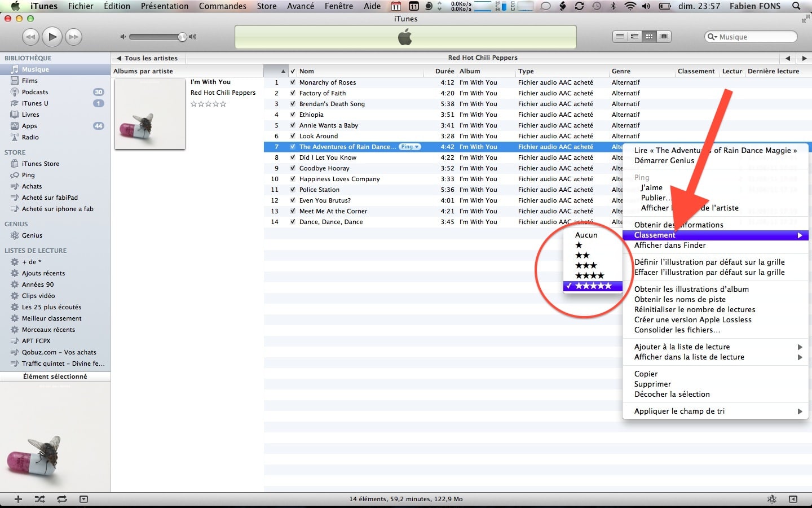Go back to Tous les artistes
This screenshot has width=812, height=508.
(147, 58)
